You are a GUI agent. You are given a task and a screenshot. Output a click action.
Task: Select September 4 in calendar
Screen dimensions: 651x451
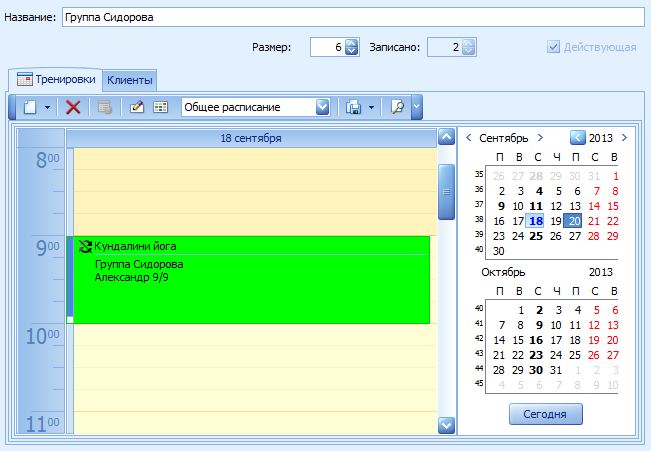(539, 191)
